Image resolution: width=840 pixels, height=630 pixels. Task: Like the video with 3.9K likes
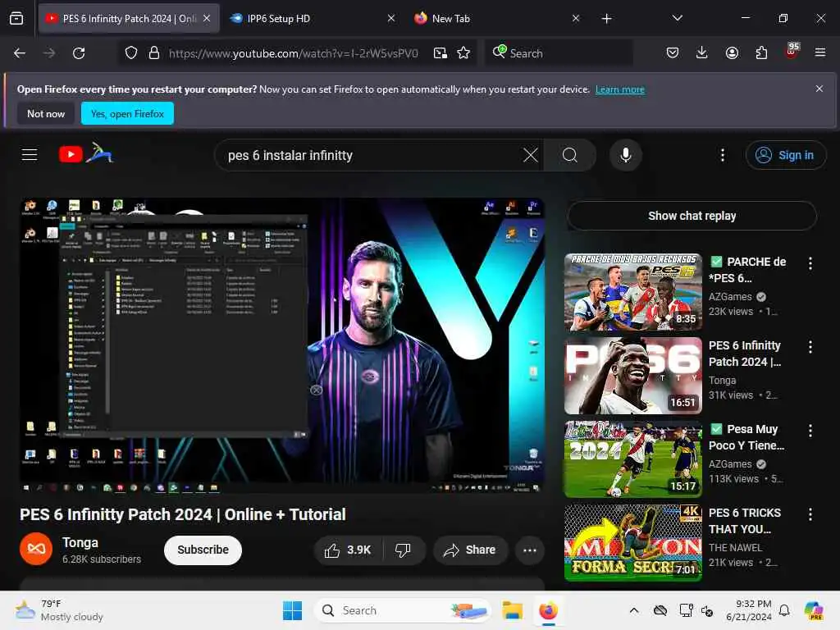point(348,550)
